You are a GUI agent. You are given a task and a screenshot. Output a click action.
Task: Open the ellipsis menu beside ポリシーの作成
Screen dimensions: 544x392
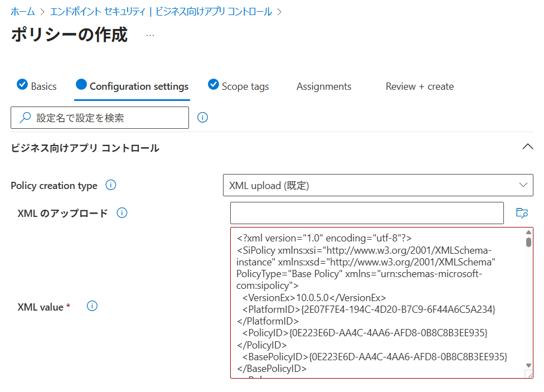150,35
